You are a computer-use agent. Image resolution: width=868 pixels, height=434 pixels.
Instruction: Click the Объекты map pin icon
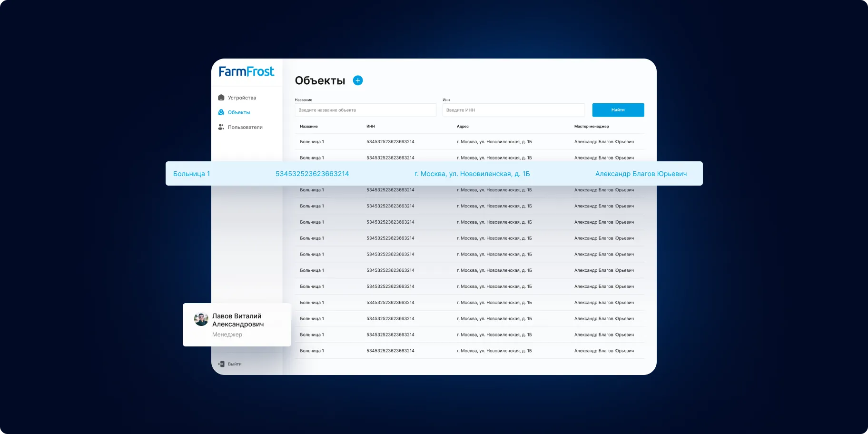click(x=221, y=112)
